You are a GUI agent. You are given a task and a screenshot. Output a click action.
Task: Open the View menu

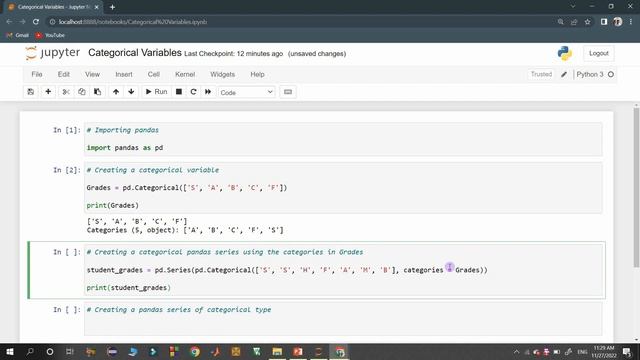[x=92, y=74]
